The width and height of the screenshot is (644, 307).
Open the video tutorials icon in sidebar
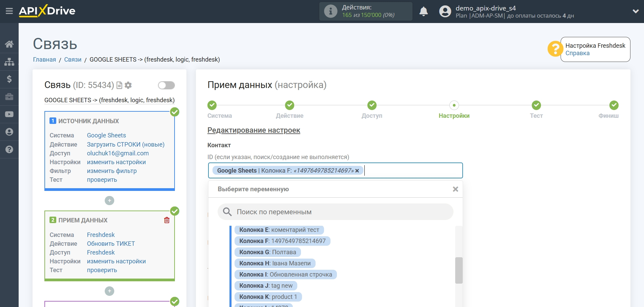click(x=9, y=114)
